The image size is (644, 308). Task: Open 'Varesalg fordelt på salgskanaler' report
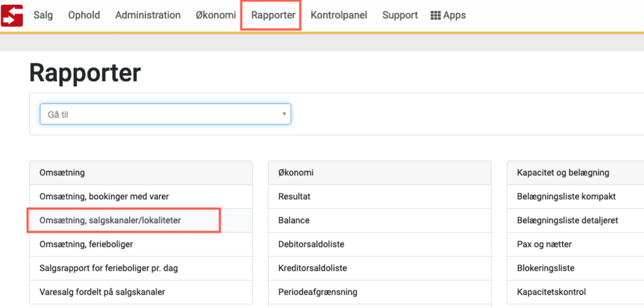point(141,292)
